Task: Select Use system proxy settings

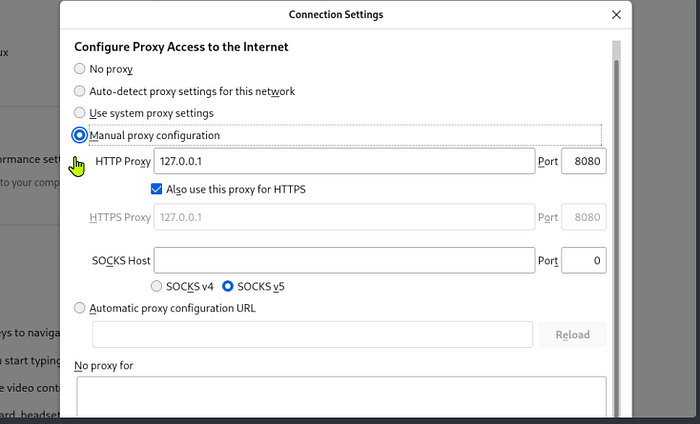Action: (79, 113)
